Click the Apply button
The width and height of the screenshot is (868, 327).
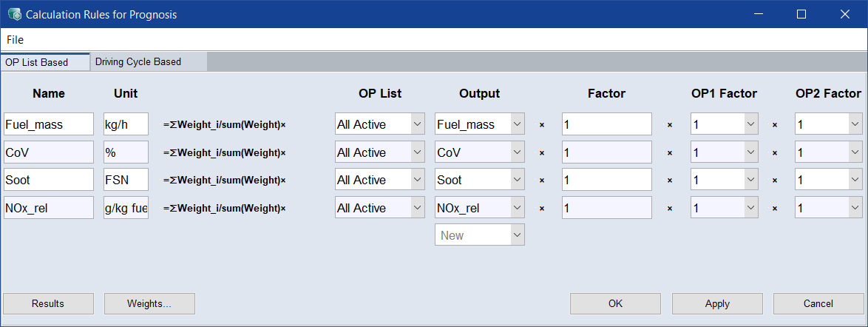[716, 303]
